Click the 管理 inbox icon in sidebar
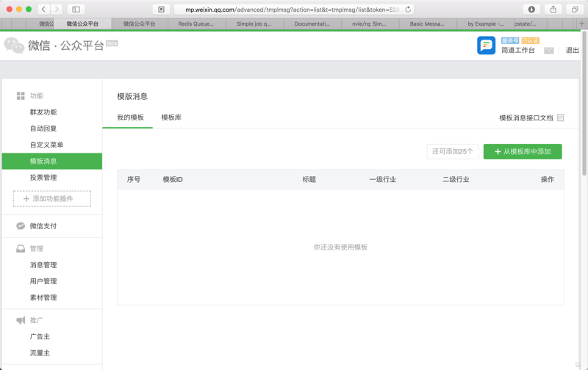 [21, 249]
